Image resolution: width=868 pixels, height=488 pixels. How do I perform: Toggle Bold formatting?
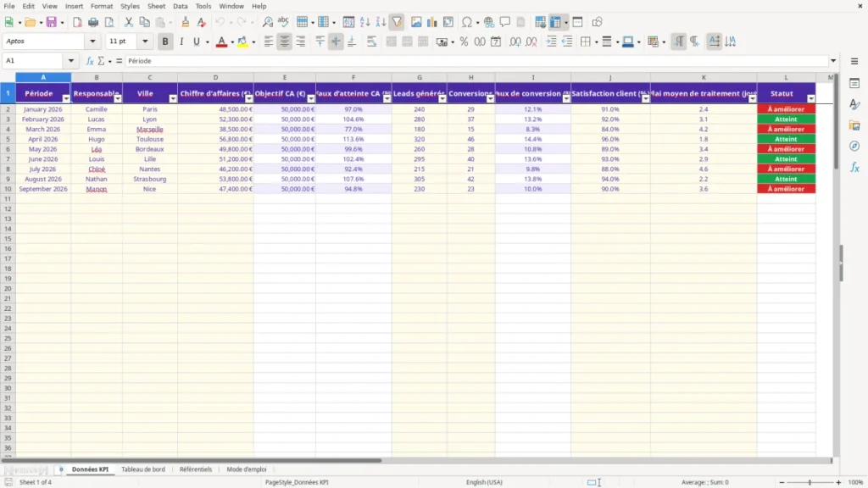[165, 42]
